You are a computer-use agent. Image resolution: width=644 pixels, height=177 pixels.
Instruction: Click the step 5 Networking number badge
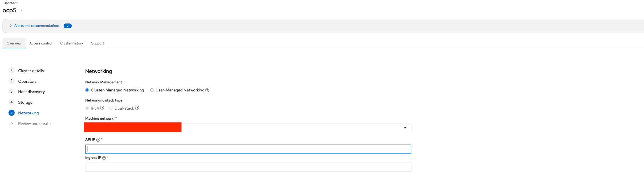pyautogui.click(x=11, y=113)
